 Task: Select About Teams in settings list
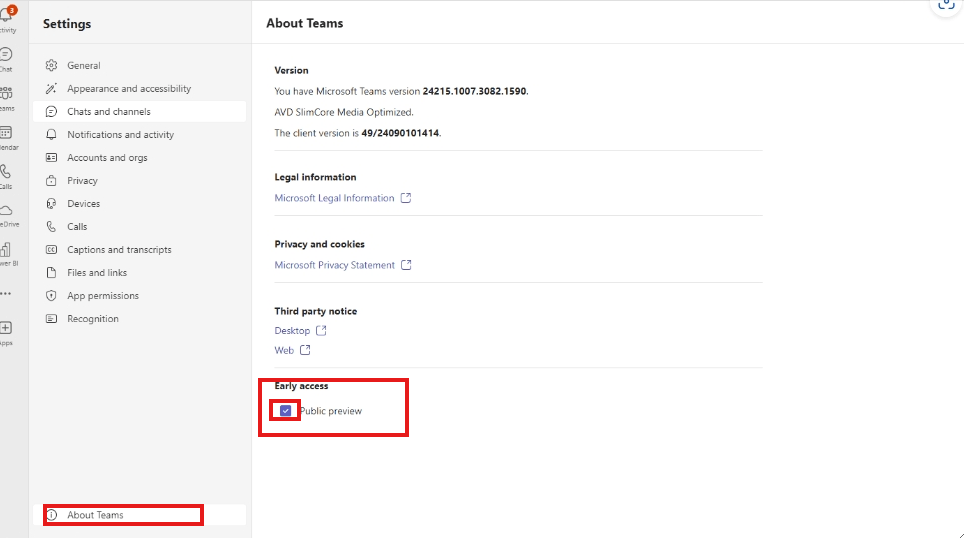pos(140,515)
